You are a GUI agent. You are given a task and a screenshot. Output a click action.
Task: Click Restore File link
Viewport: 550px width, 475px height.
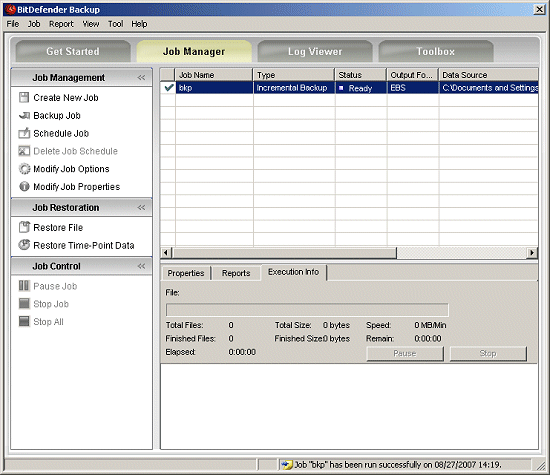[58, 227]
